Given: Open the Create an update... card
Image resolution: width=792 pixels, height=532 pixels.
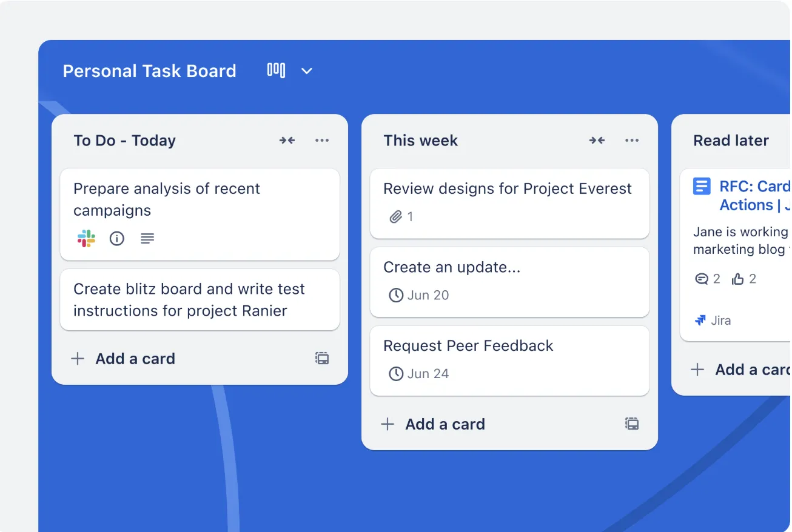Looking at the screenshot, I should point(509,282).
